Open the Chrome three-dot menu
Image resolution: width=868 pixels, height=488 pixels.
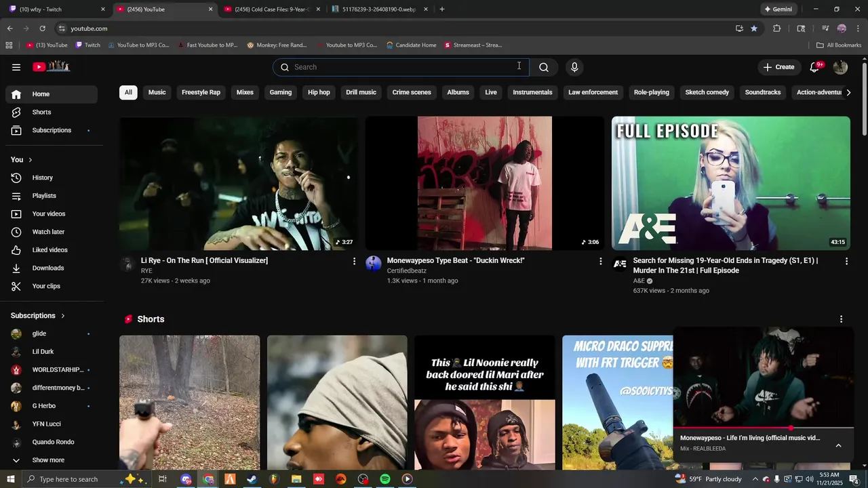pos(859,28)
